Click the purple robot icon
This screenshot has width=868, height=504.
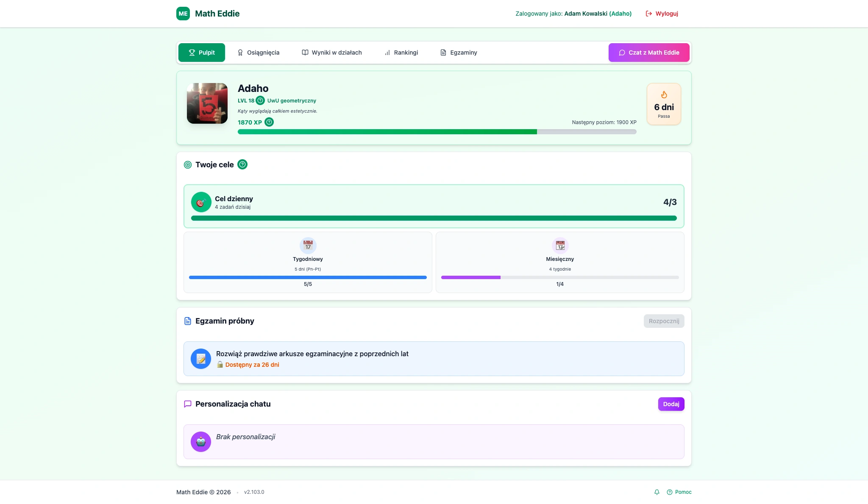201,442
